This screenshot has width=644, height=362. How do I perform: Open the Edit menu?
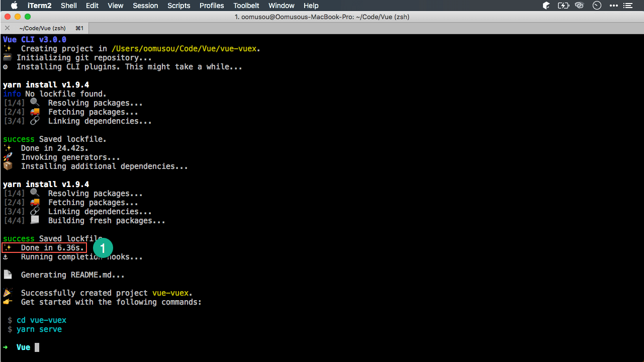pyautogui.click(x=92, y=6)
